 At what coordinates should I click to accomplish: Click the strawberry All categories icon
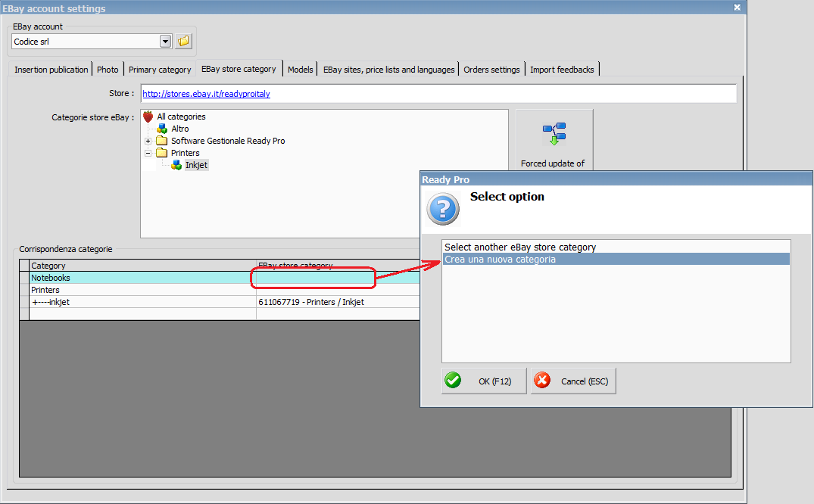pyautogui.click(x=148, y=117)
